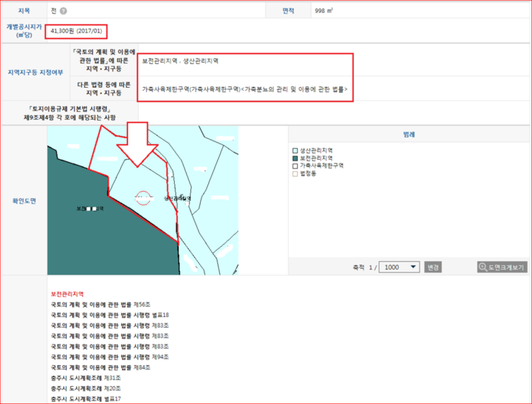Click the 면적 label

288,11
